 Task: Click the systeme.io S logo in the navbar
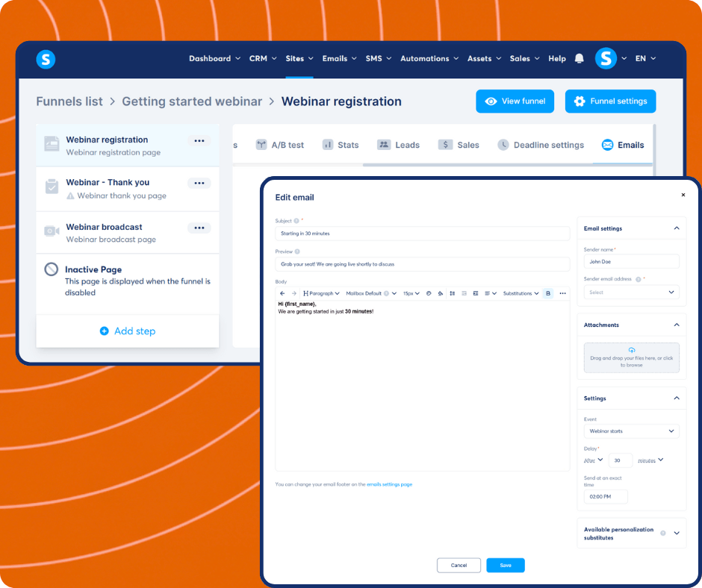[x=46, y=59]
